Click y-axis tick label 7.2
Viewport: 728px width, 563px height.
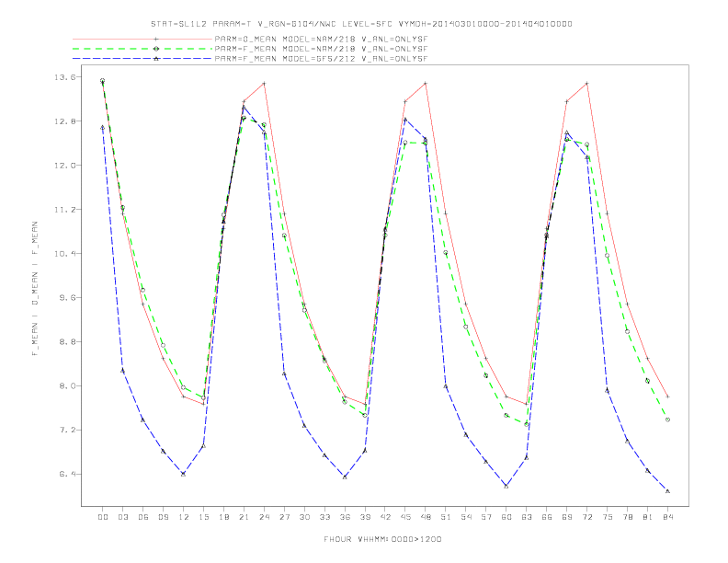67,431
